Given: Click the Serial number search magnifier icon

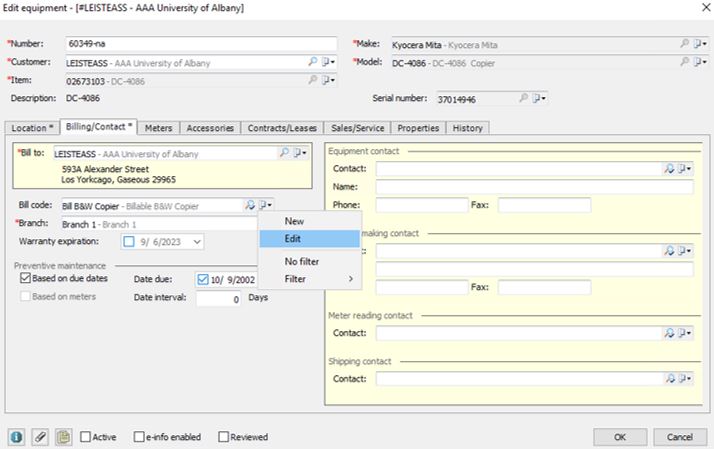Looking at the screenshot, I should click(x=524, y=98).
